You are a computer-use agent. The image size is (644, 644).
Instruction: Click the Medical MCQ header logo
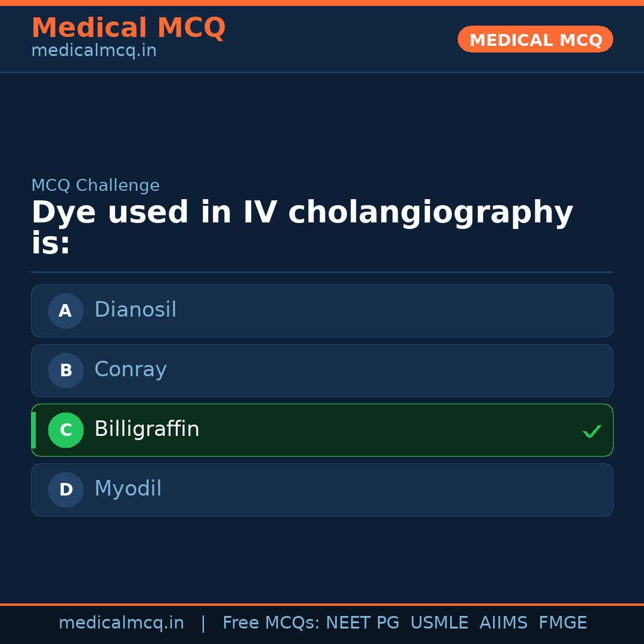(128, 28)
